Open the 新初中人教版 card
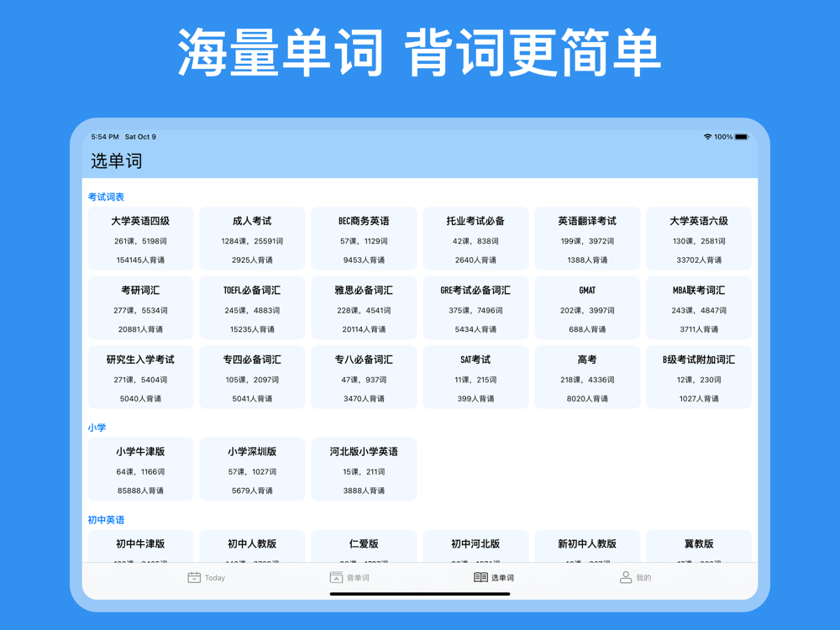 pos(587,547)
